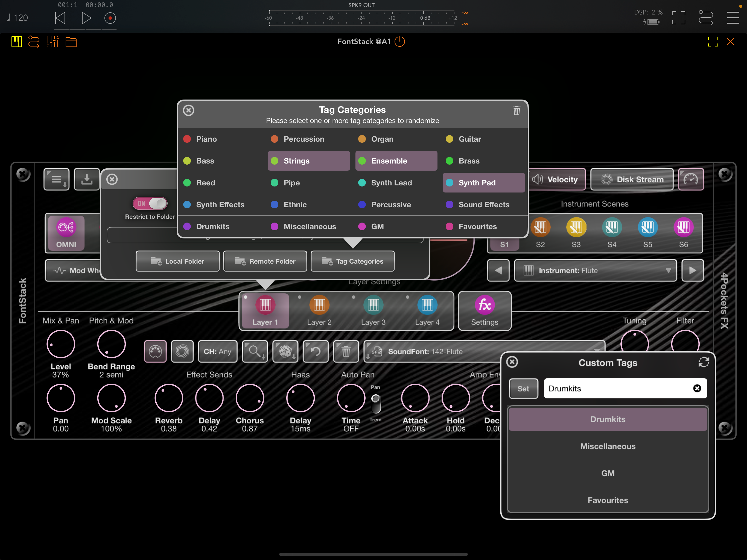Switch to the Layer 2 tab

(319, 311)
